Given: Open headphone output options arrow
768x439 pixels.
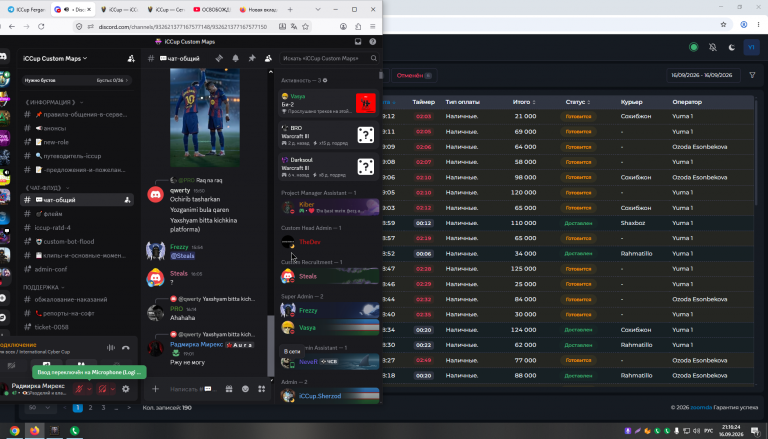Looking at the screenshot, I should [x=113, y=389].
